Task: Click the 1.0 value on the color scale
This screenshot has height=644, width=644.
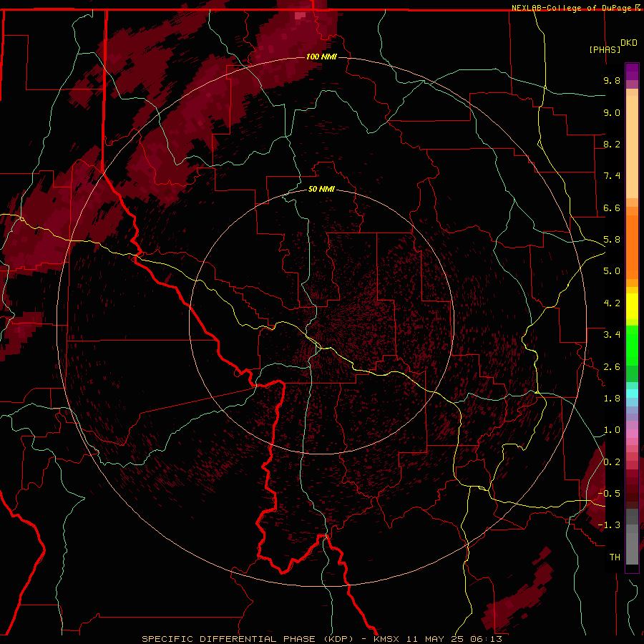Action: click(x=612, y=430)
